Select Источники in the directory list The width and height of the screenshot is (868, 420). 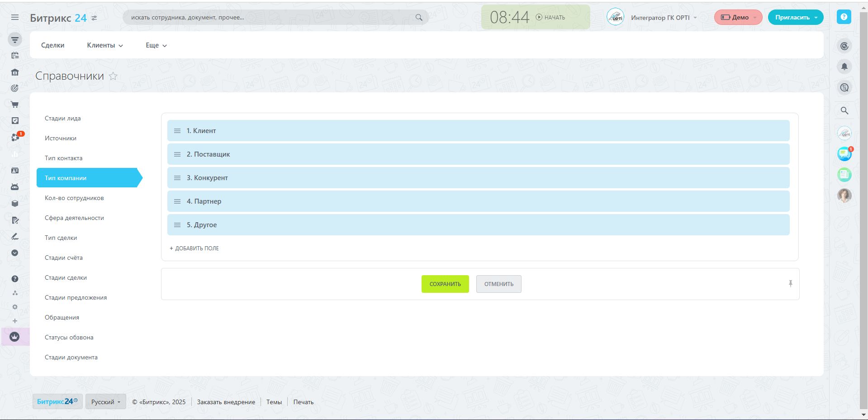(x=61, y=138)
